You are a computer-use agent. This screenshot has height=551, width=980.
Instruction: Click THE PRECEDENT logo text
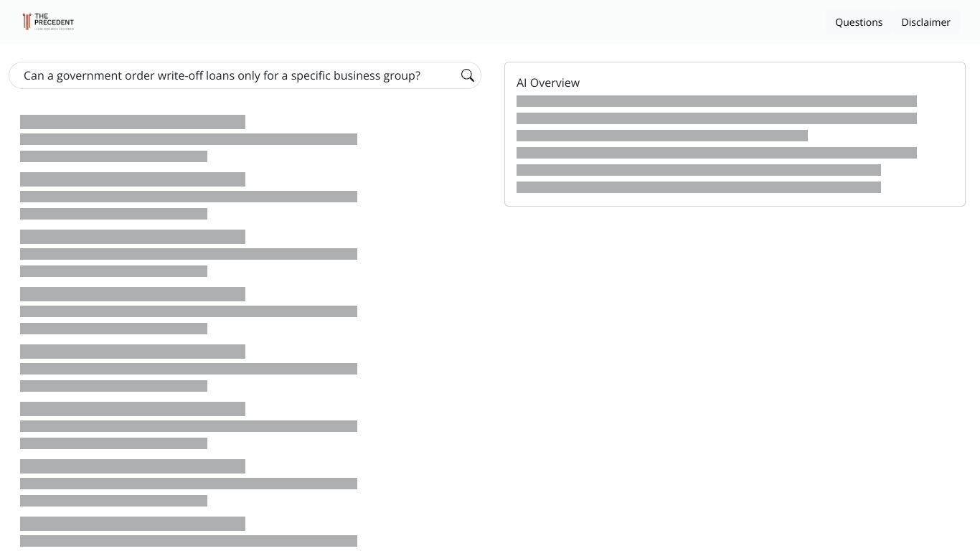click(x=54, y=19)
